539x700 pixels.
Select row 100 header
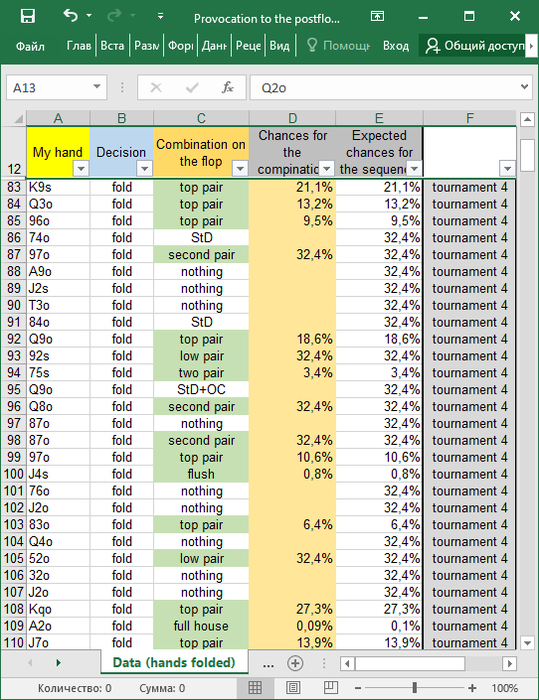[14, 474]
